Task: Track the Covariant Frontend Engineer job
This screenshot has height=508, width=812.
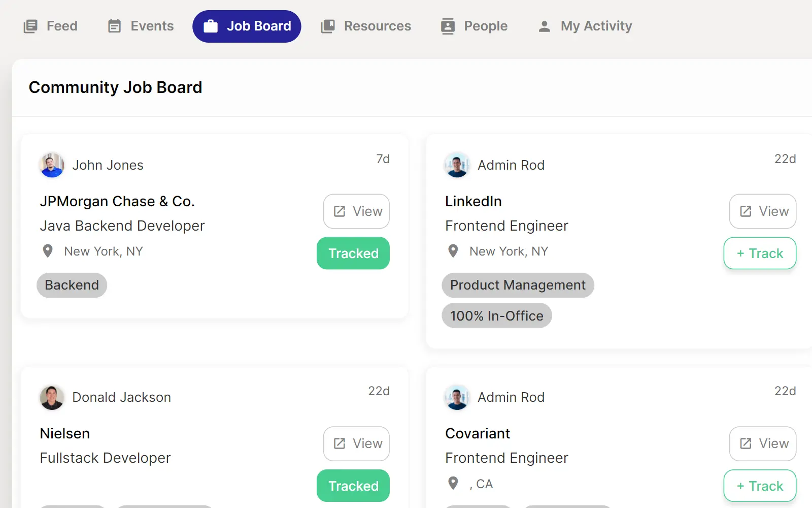Action: (x=760, y=486)
